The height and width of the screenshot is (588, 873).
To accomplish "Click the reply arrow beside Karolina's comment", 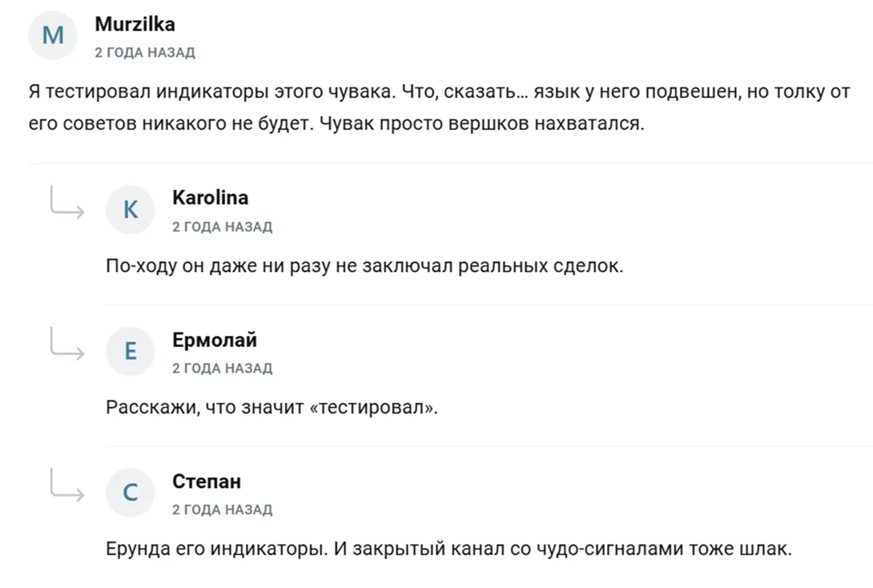I will pyautogui.click(x=66, y=202).
